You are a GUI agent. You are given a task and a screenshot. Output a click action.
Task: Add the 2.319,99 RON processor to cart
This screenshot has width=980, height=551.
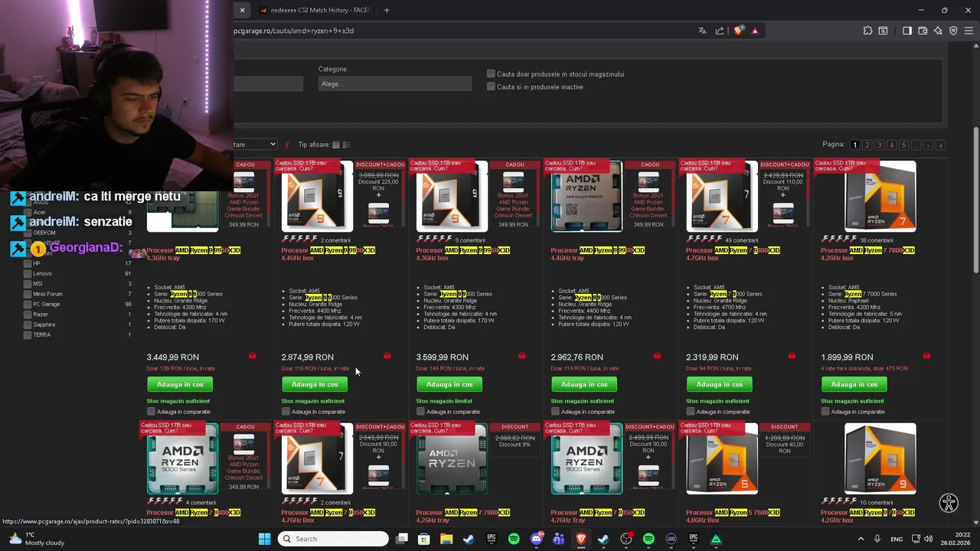719,384
